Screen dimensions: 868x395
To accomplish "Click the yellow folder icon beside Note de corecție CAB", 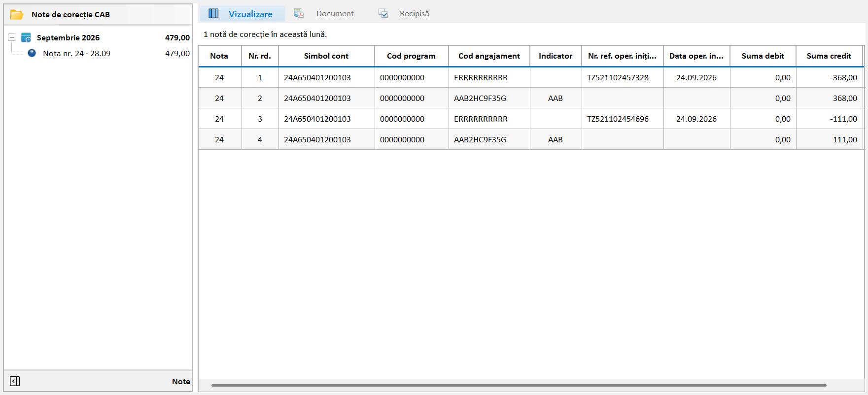I will (x=17, y=14).
